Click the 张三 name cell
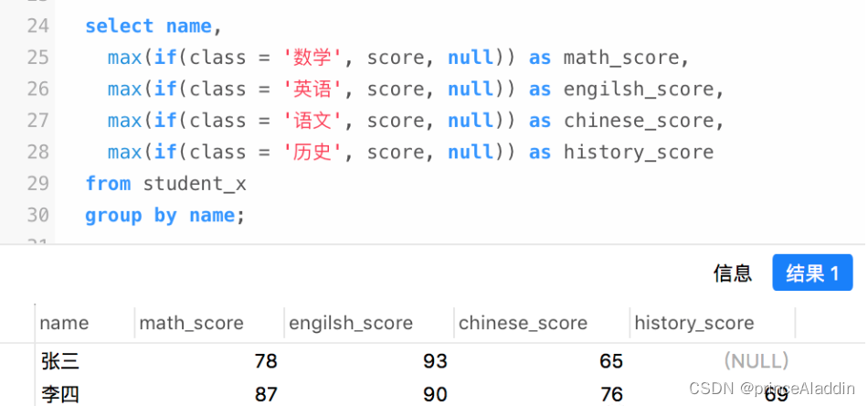 click(60, 362)
